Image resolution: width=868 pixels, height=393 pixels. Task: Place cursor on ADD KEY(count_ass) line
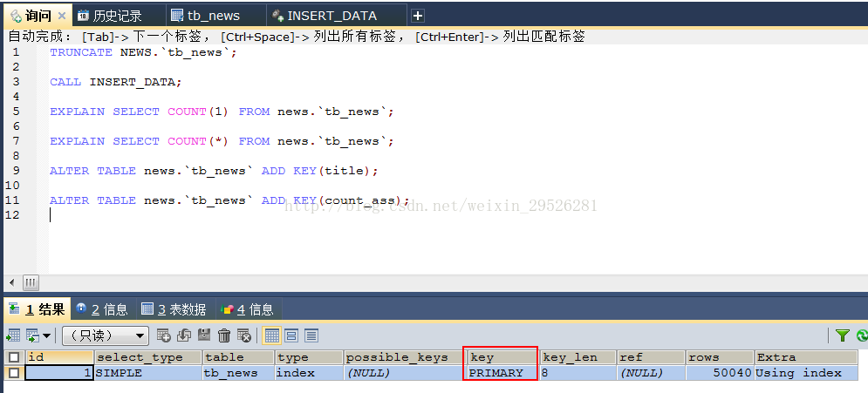point(229,200)
